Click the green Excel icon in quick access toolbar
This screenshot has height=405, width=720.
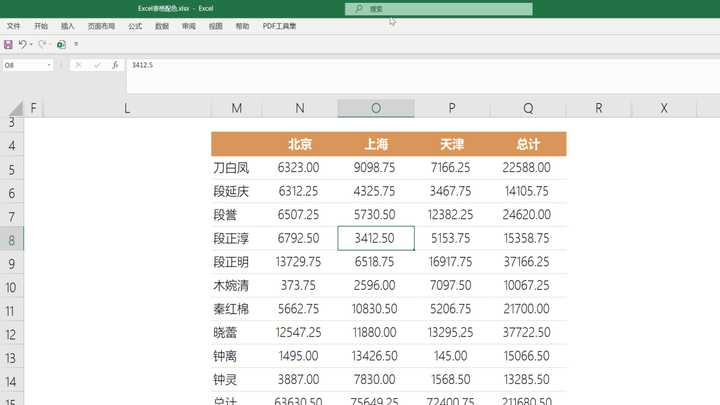61,44
